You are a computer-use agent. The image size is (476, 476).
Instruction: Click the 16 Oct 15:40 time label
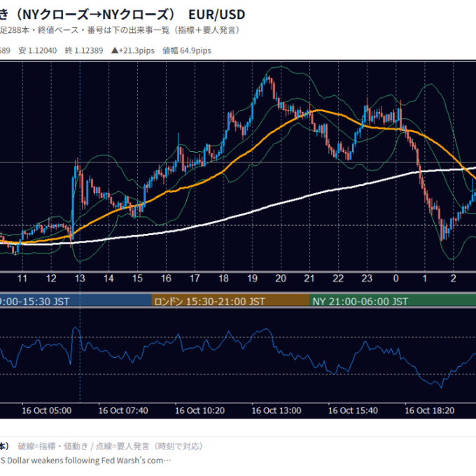click(x=353, y=410)
